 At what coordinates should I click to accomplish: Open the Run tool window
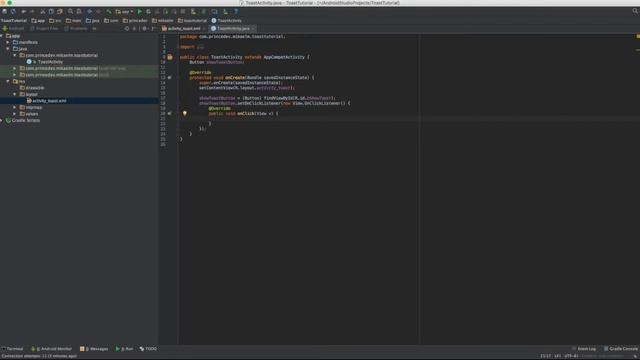(124, 349)
